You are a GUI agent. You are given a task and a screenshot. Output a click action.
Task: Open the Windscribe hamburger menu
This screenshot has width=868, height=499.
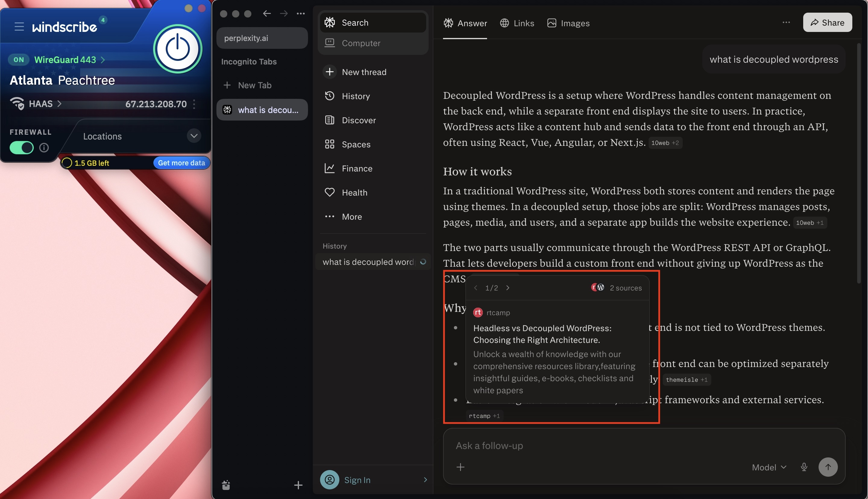click(x=19, y=27)
